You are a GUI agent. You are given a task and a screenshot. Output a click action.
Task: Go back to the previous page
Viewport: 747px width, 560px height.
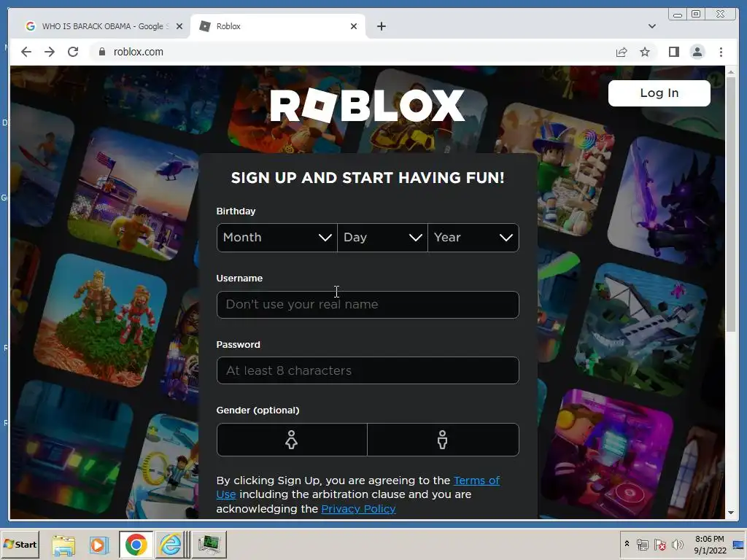(26, 52)
